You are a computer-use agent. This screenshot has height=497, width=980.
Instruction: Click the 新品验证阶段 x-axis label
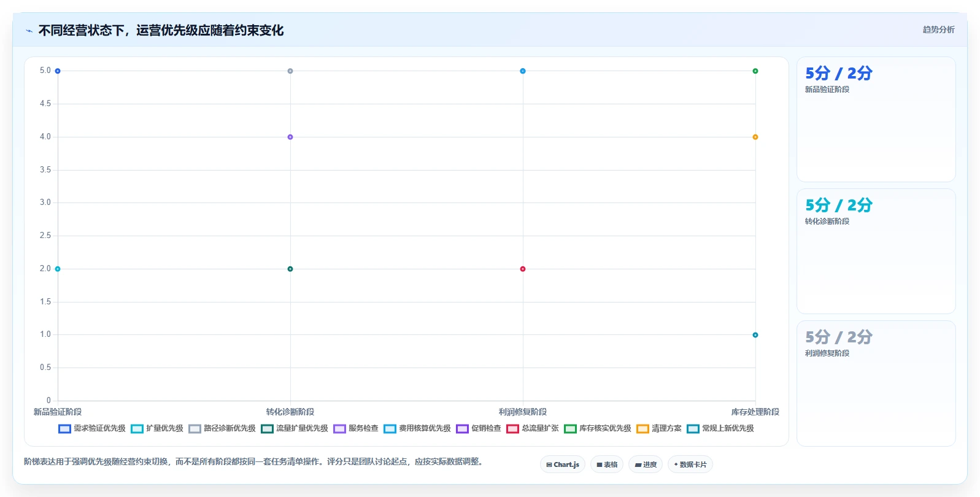point(58,412)
